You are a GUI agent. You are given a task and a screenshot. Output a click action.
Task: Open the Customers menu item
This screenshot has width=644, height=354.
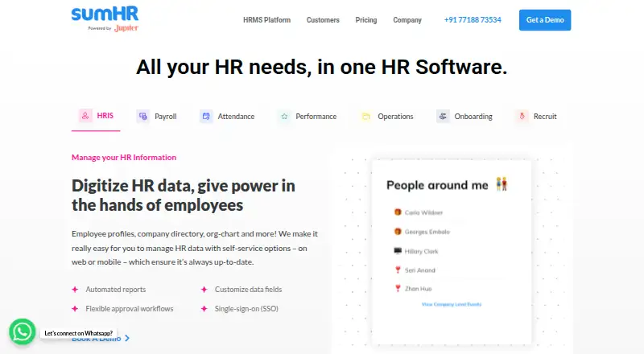pyautogui.click(x=323, y=20)
